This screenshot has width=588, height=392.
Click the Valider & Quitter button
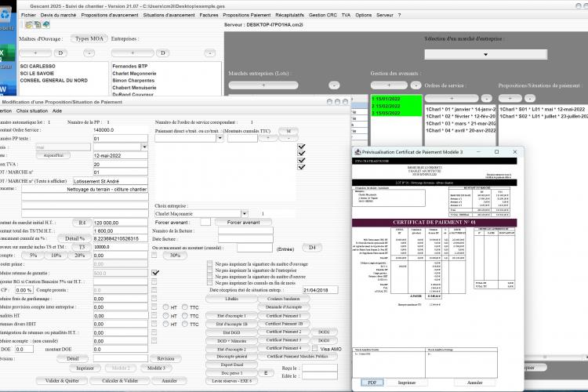62,381
